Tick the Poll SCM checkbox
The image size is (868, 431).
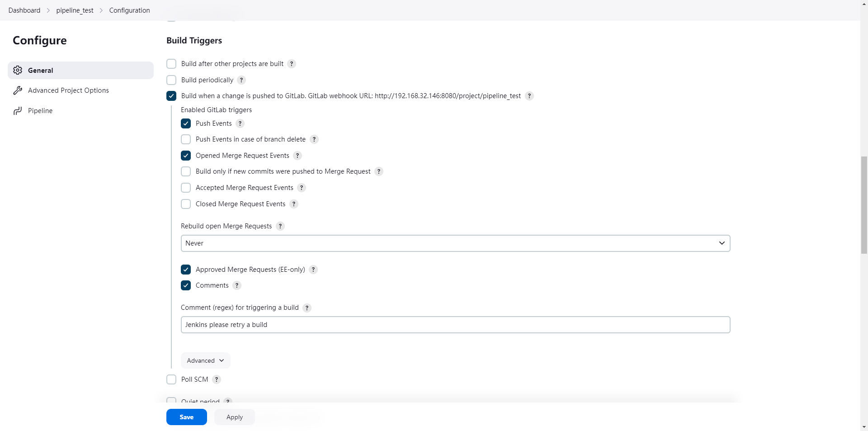pyautogui.click(x=171, y=379)
